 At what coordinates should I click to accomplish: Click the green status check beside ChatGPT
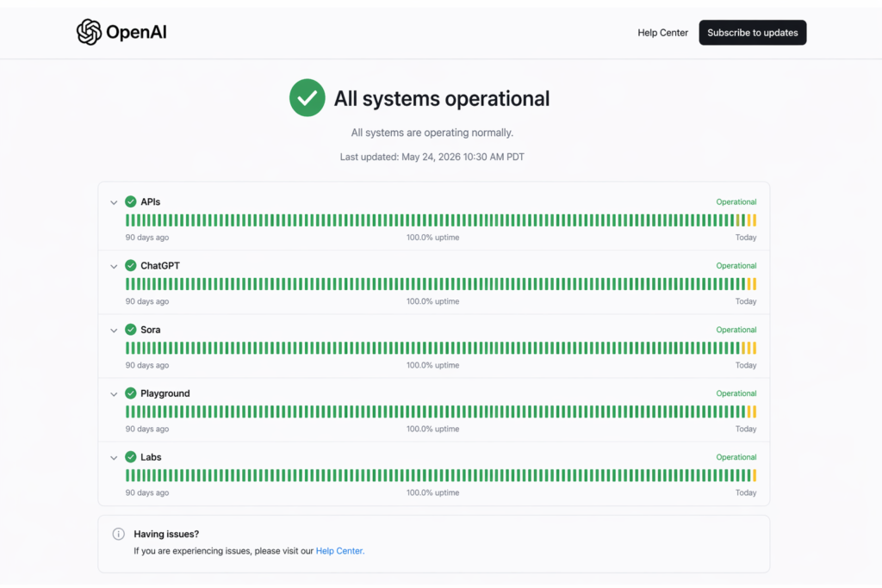(x=131, y=265)
